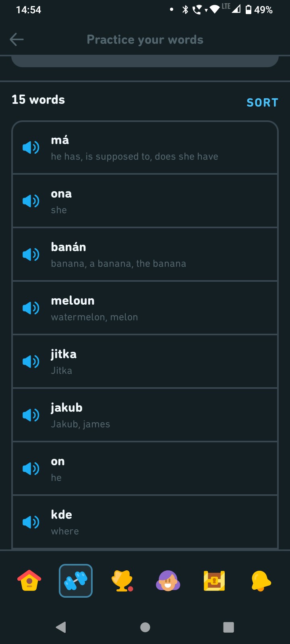Hear the word banán spoken
The width and height of the screenshot is (290, 644).
[x=31, y=254]
